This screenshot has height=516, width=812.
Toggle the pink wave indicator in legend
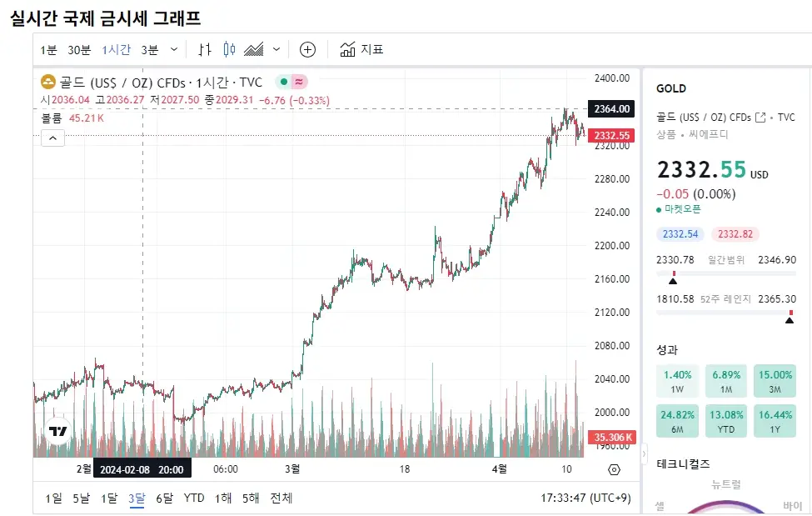(298, 82)
